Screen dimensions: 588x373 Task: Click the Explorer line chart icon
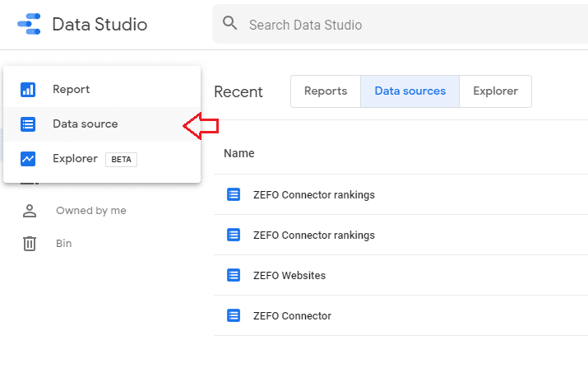pos(28,159)
